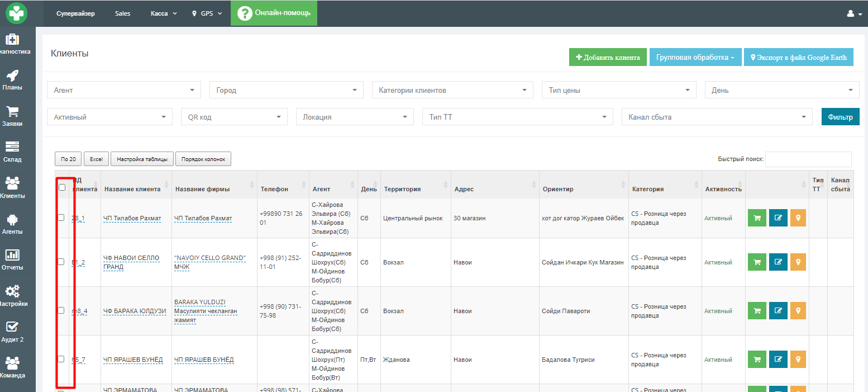Click blue edit icon for ЧФ НАВОИ СЕЛЛО ГРАНД
This screenshot has width=868, height=392.
(778, 262)
